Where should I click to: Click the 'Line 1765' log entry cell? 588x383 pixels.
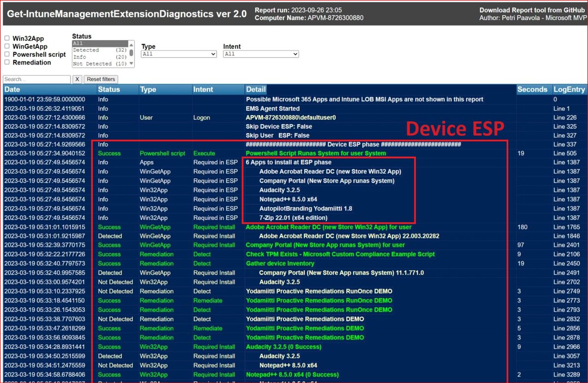[566, 227]
